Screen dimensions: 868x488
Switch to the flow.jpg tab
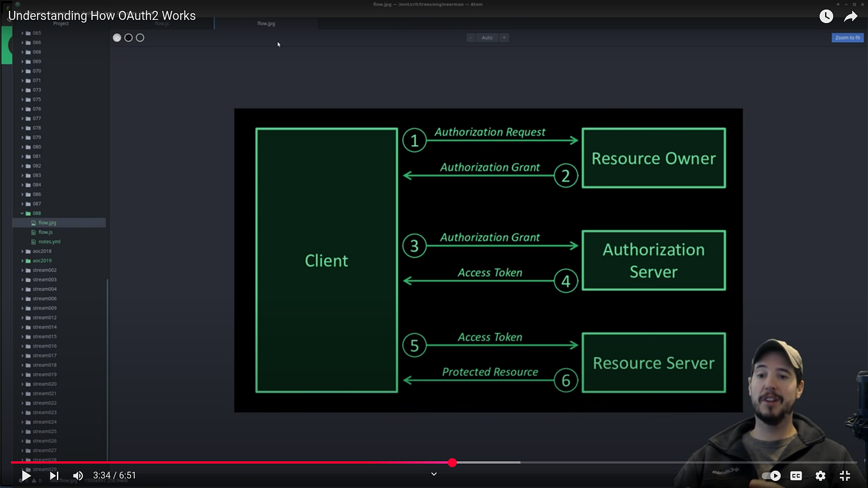(x=266, y=24)
